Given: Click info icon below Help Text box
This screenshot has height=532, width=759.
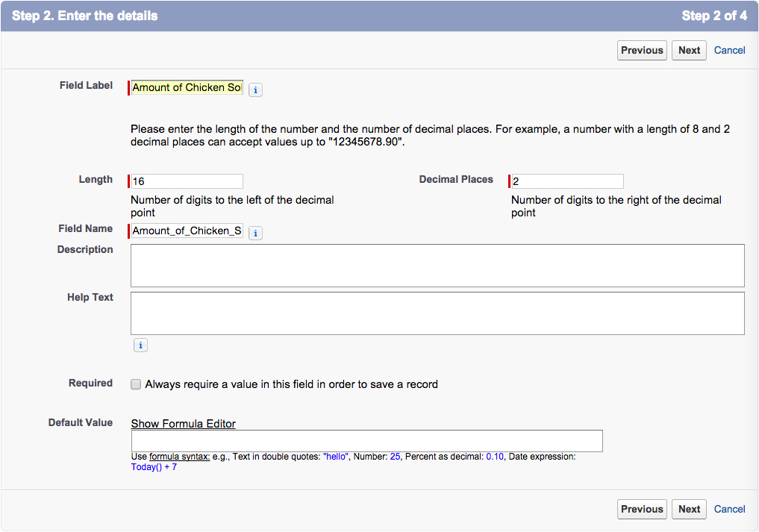Looking at the screenshot, I should (140, 345).
